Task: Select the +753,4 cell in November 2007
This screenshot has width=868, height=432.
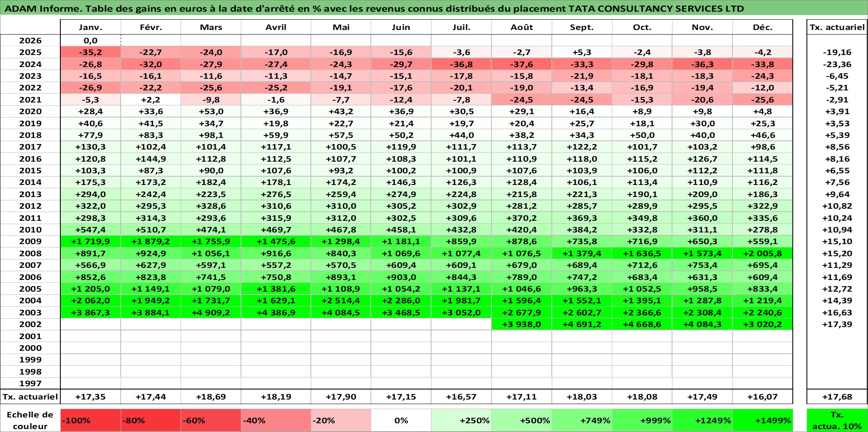Action: (702, 265)
